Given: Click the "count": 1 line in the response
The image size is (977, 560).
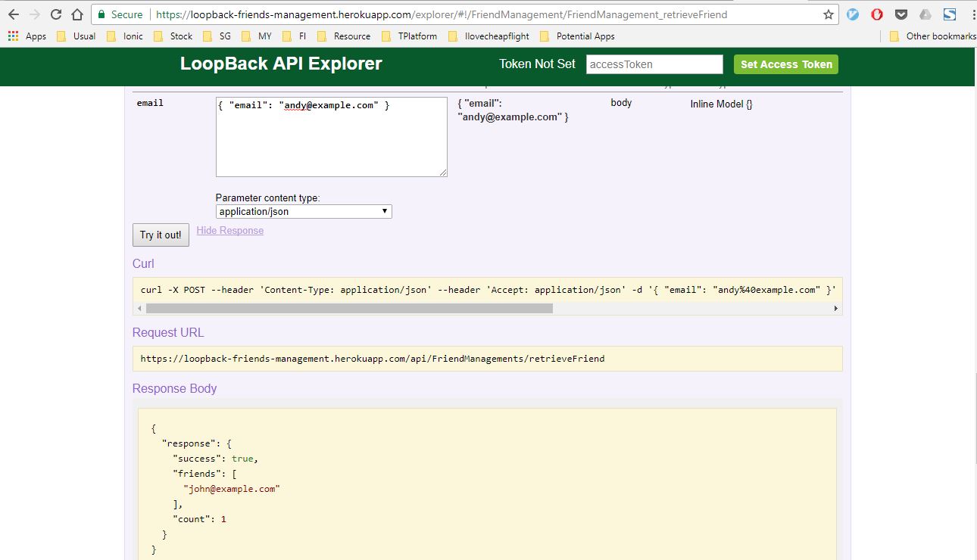Looking at the screenshot, I should 200,519.
